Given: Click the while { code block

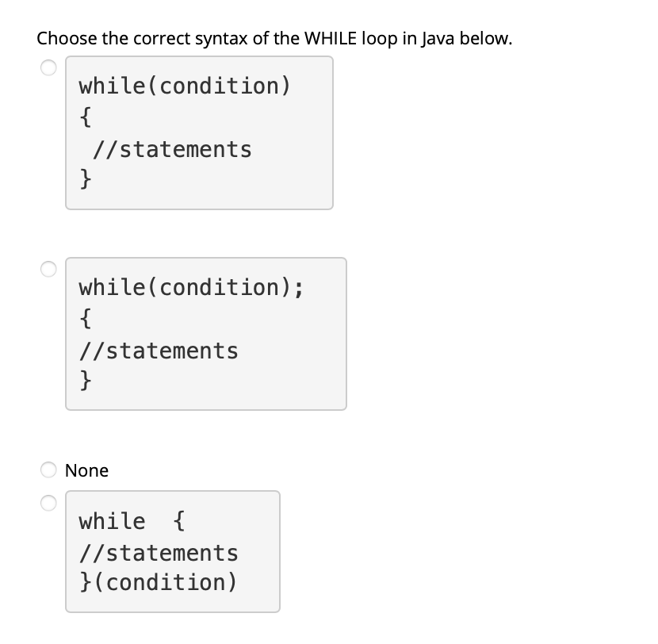Looking at the screenshot, I should click(172, 550).
